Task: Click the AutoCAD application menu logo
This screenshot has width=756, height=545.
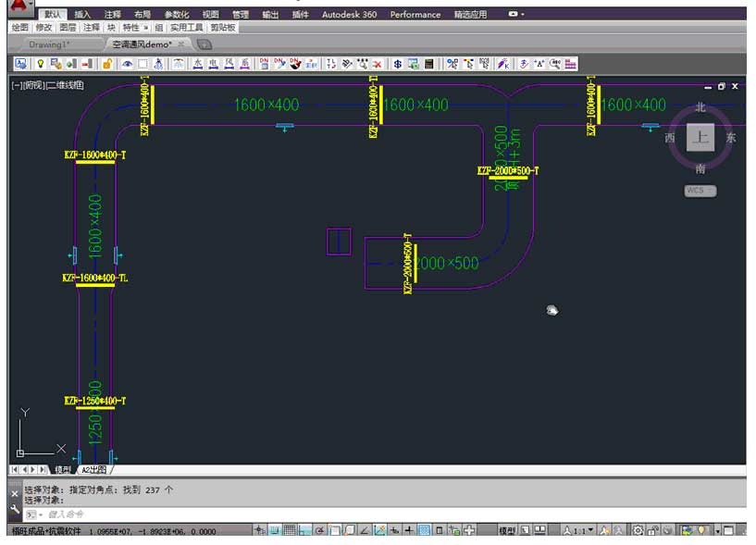Action: [x=19, y=7]
